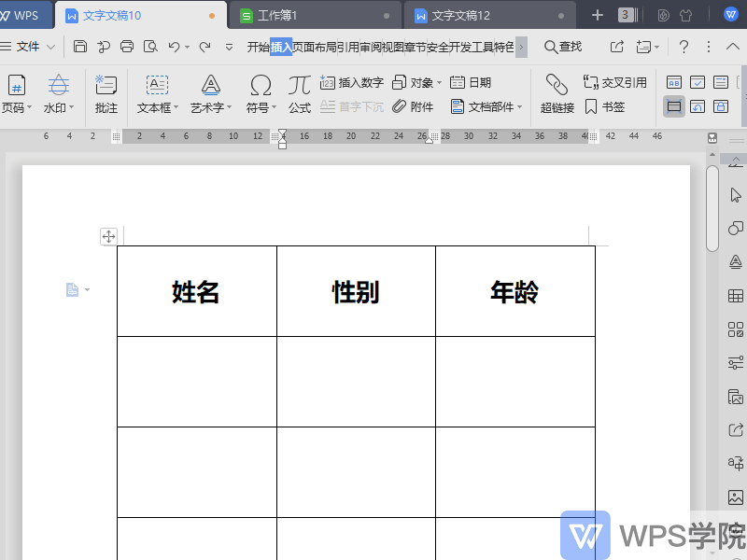Click the new tab plus button
This screenshot has height=560, width=747.
[596, 14]
